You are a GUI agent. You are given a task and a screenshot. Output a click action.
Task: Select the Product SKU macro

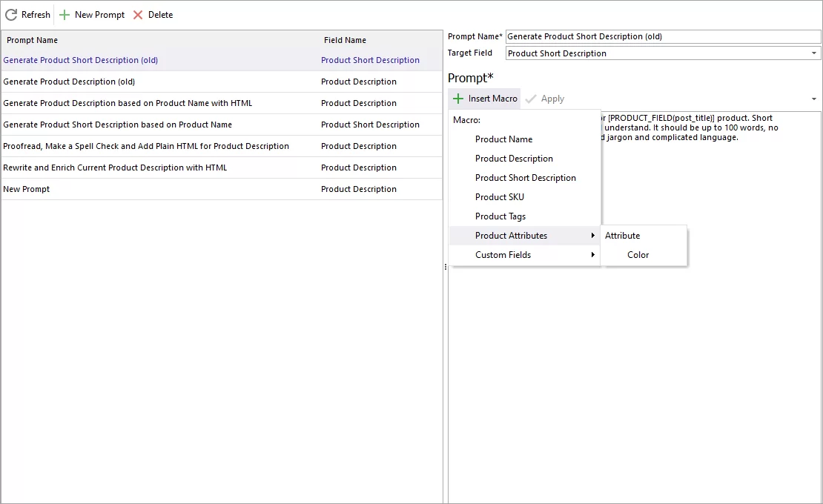498,196
